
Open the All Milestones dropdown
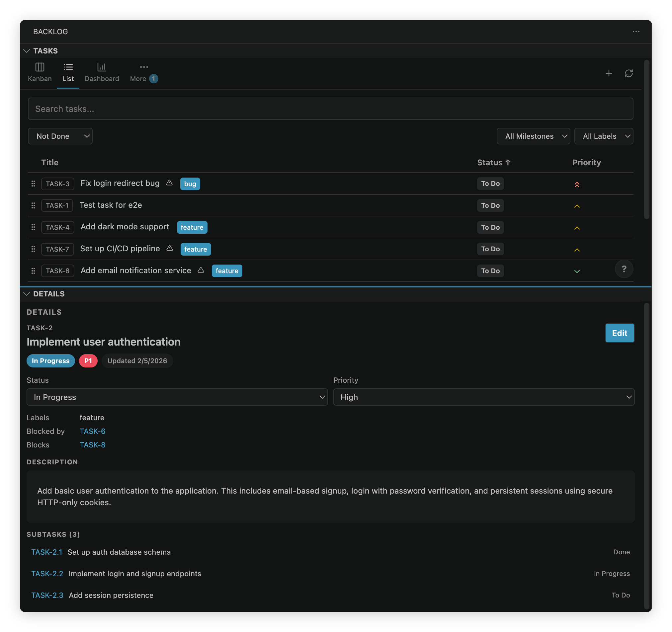pyautogui.click(x=533, y=136)
